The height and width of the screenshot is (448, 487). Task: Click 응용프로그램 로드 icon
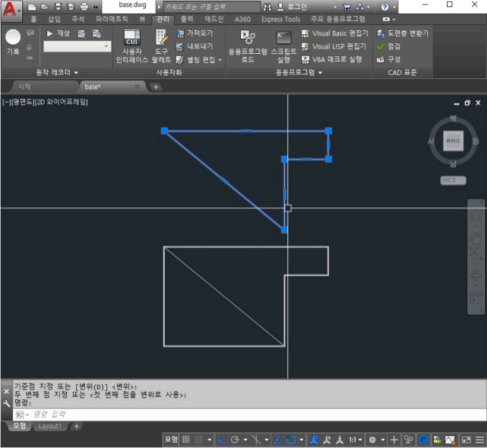click(x=247, y=47)
